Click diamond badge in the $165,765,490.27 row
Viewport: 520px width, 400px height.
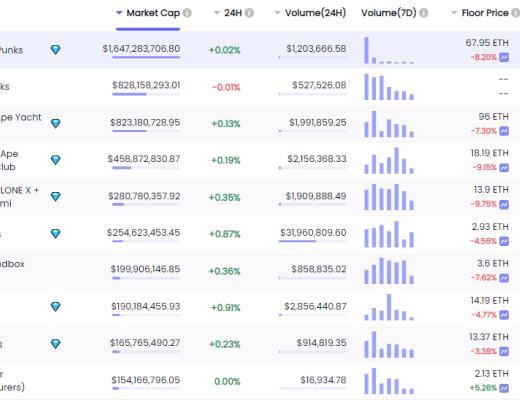pos(56,343)
